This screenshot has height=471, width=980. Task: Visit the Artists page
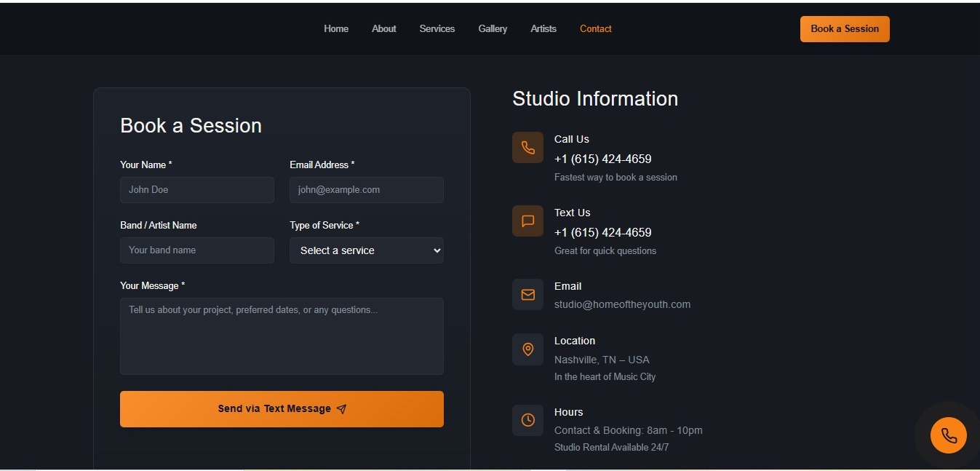(x=543, y=29)
